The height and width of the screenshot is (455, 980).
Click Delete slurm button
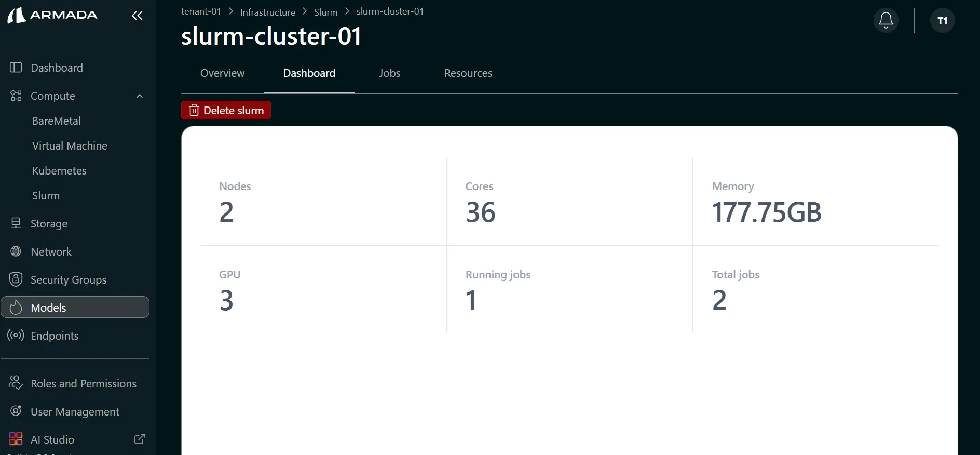point(226,110)
